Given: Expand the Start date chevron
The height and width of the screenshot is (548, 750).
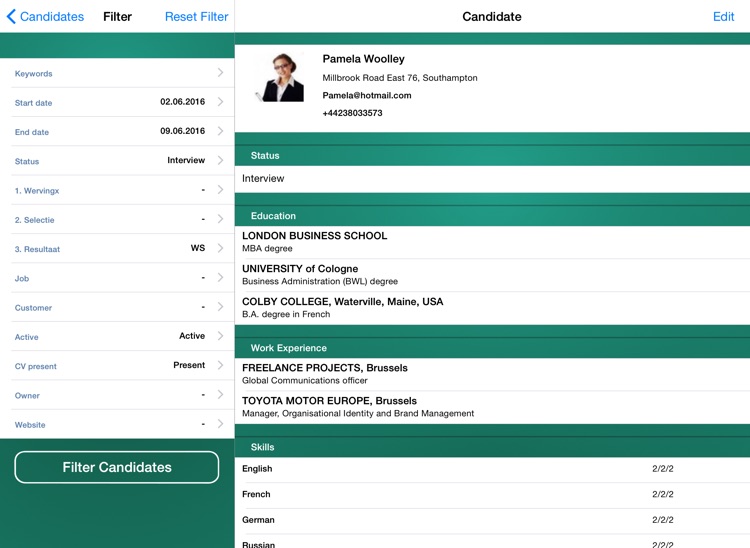Looking at the screenshot, I should pos(220,102).
